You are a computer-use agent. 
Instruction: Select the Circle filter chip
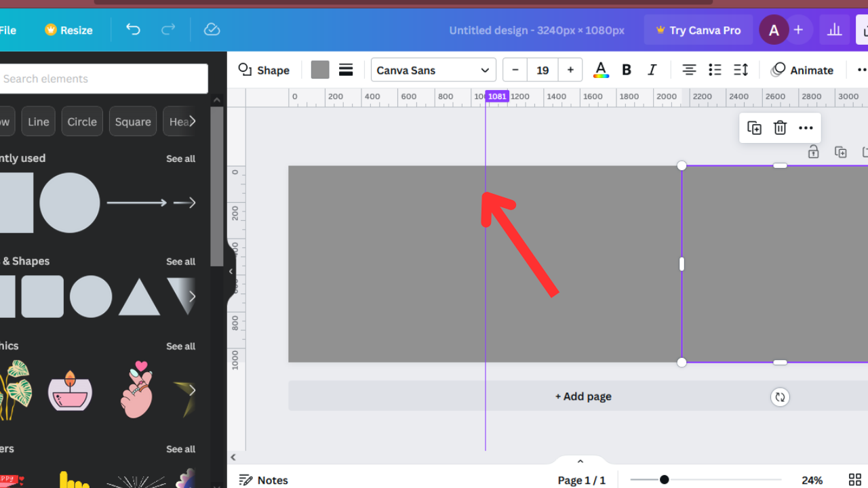coord(82,122)
